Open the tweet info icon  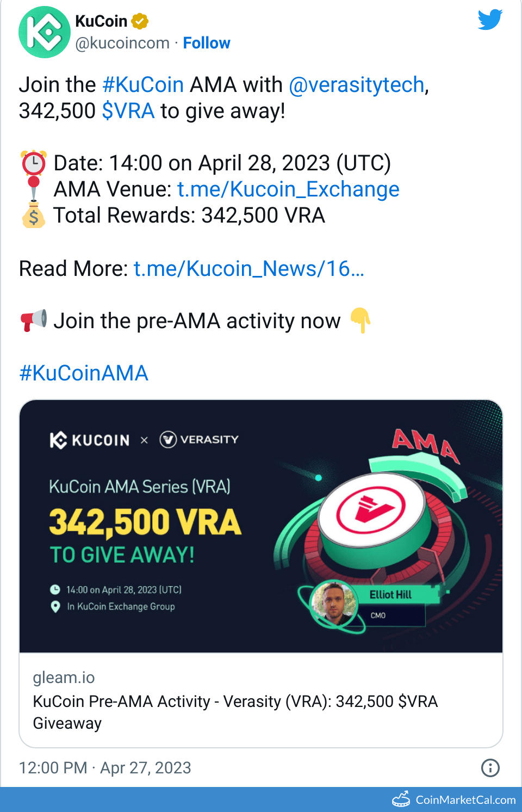click(490, 768)
